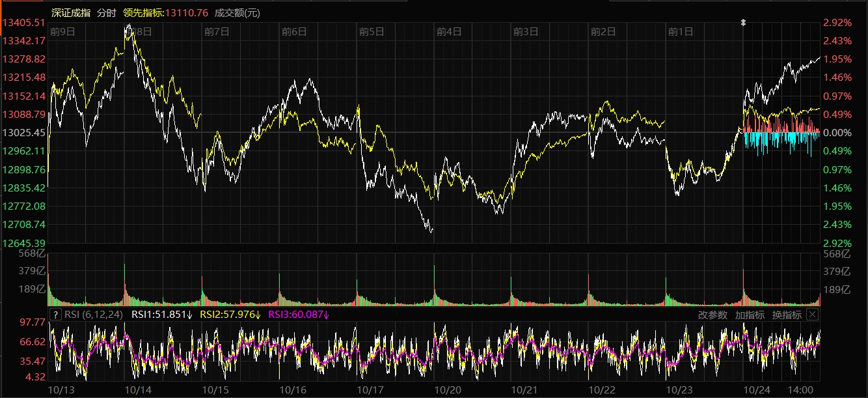Open 换指标 to switch indicator
Screen dimensions: 868x398
tap(787, 315)
